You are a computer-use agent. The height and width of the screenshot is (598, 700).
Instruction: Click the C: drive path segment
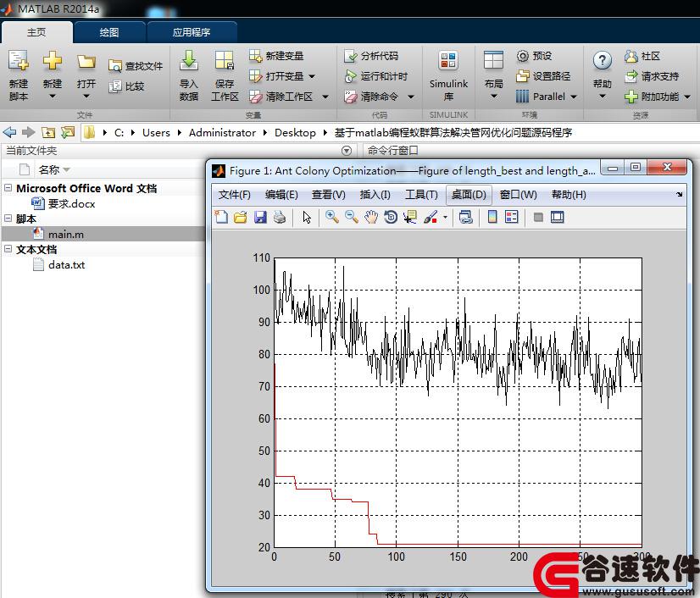click(119, 132)
